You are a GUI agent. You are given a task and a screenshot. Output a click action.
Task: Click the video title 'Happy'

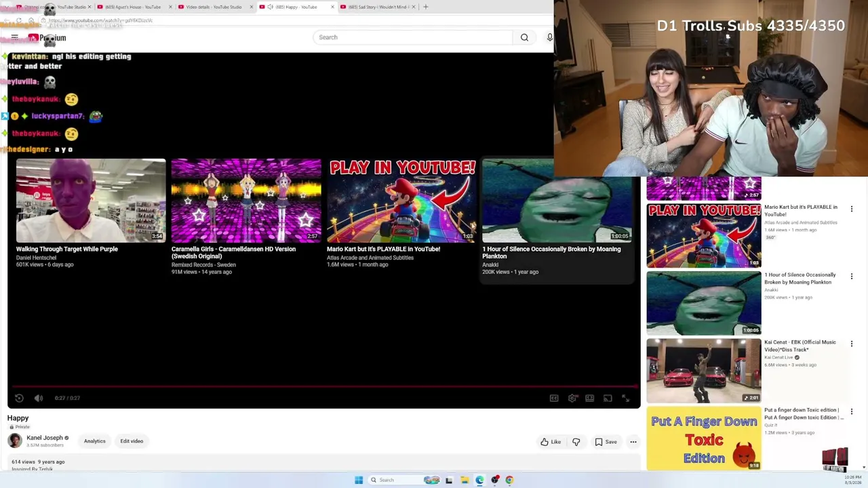pyautogui.click(x=18, y=418)
